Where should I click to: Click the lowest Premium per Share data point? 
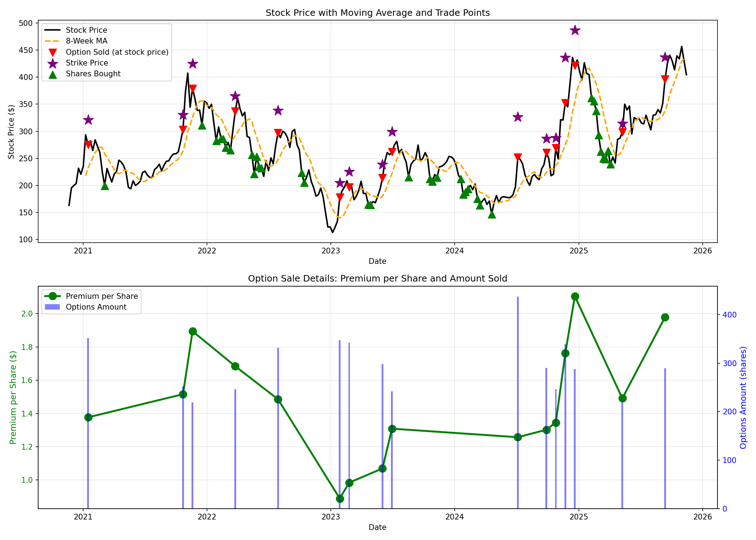340,499
